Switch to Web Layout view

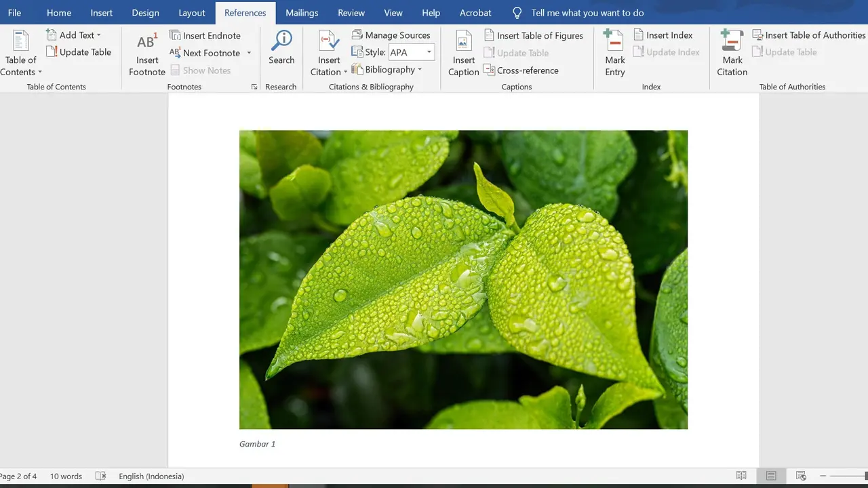point(801,476)
